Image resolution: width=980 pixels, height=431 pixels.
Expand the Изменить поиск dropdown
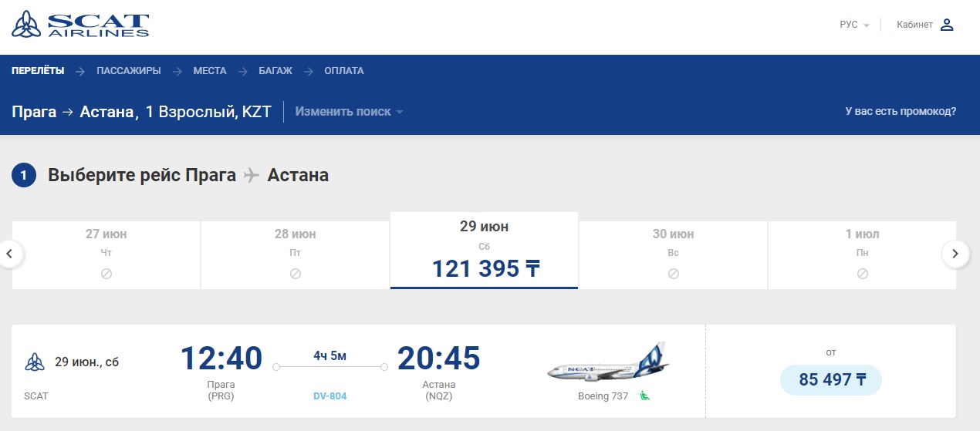click(x=350, y=112)
